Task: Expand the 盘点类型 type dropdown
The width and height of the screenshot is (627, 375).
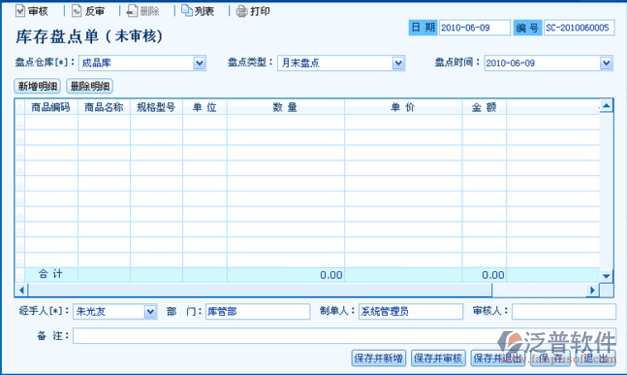Action: click(398, 63)
